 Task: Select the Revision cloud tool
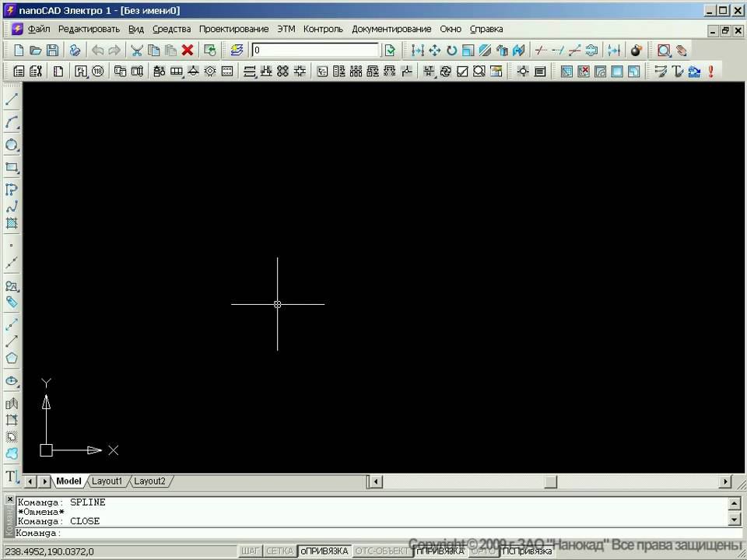12,453
